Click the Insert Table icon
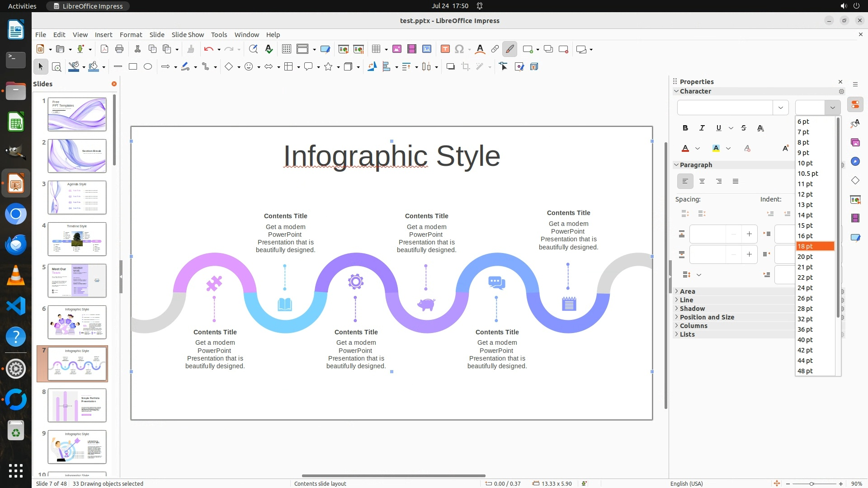The height and width of the screenshot is (488, 868). tap(375, 49)
